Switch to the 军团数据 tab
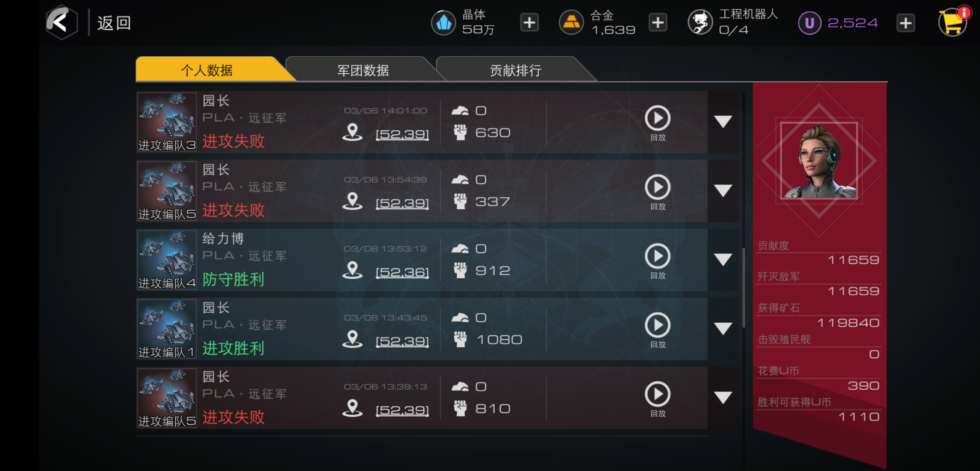The height and width of the screenshot is (471, 980). point(363,69)
